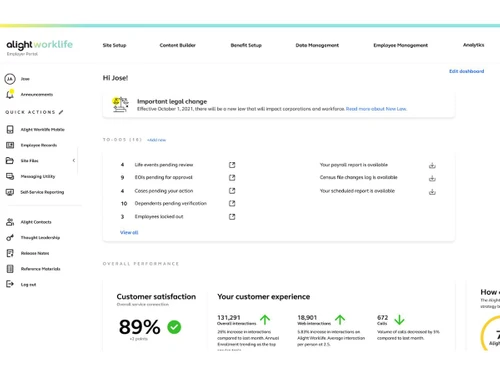
Task: Click the legal change scales icon
Action: (x=120, y=104)
